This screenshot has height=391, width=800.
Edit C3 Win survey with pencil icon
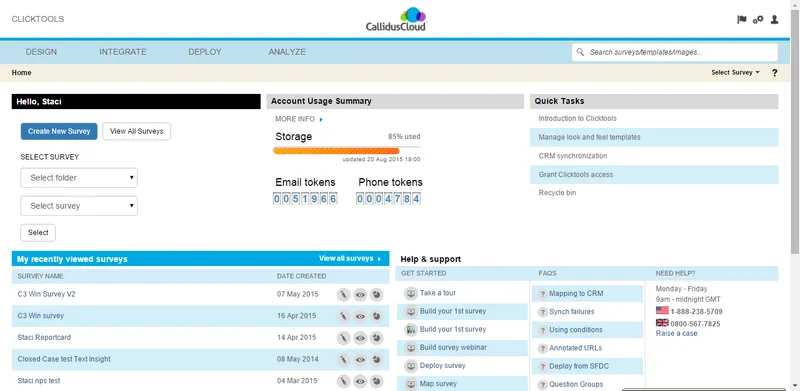[x=343, y=316]
